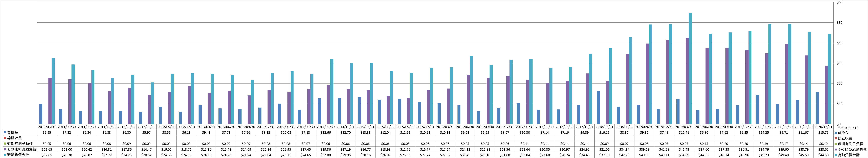Click the tallest teal bar for 2019/03/31
The height and width of the screenshot is (158, 868).
point(690,68)
